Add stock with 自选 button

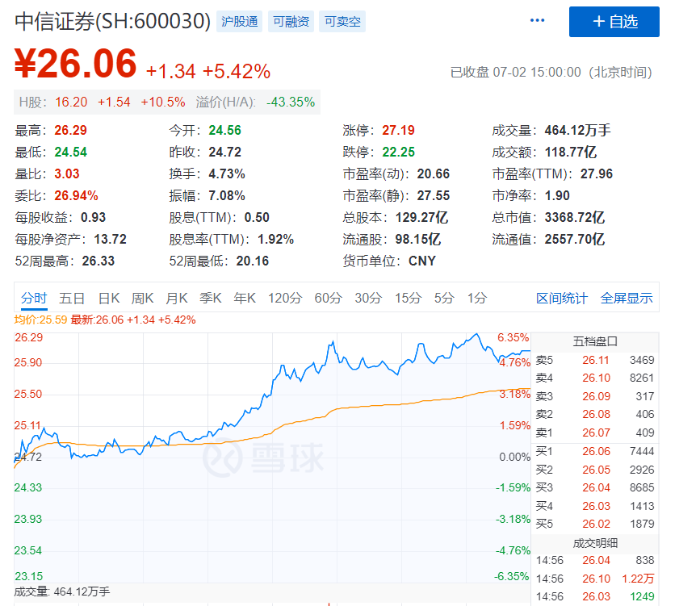pos(614,22)
